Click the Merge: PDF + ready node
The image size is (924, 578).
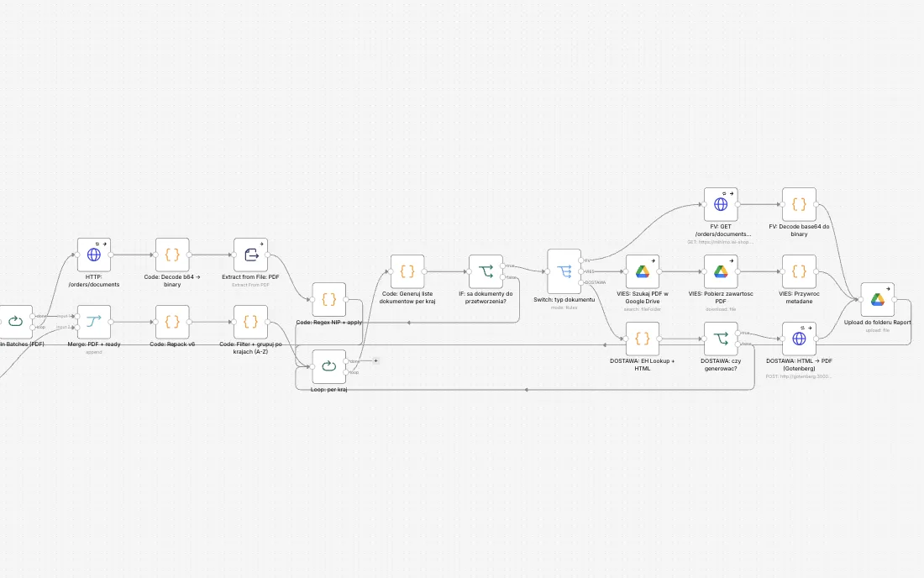94,322
